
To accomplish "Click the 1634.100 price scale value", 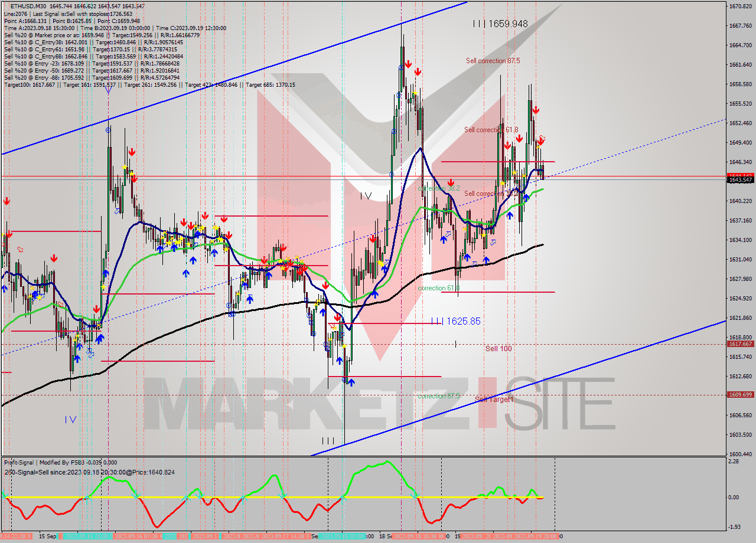I will click(740, 240).
